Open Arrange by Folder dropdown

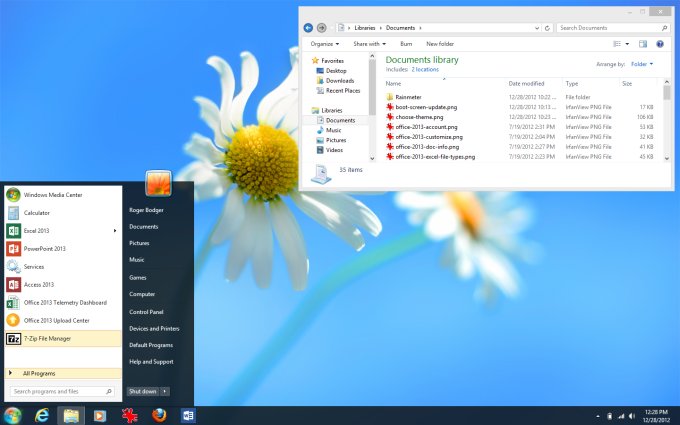pyautogui.click(x=642, y=64)
